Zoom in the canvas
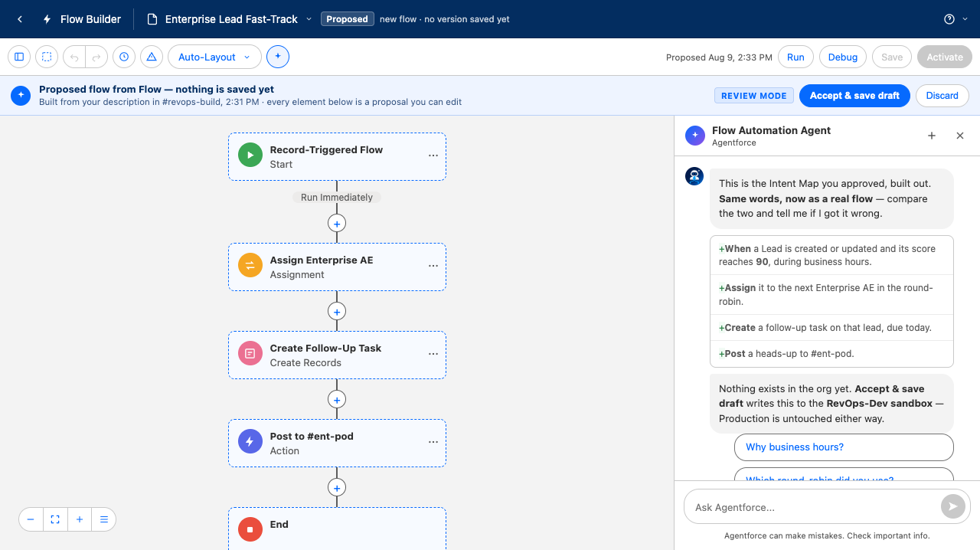 coord(80,519)
